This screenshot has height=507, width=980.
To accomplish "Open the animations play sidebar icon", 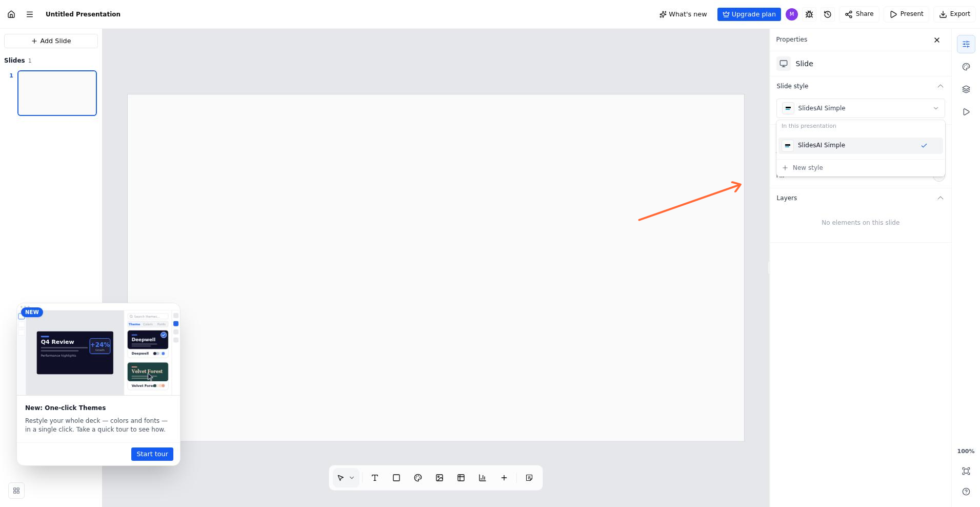I will pos(966,112).
